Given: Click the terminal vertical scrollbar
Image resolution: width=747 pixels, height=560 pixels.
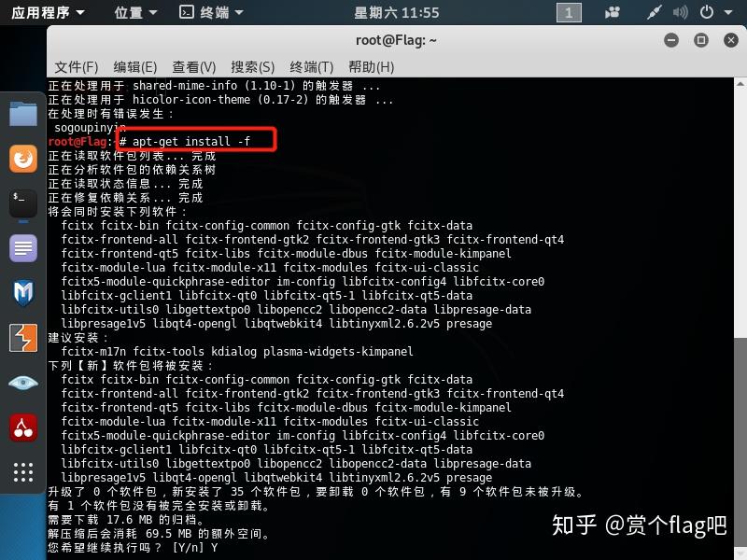Looking at the screenshot, I should point(740,319).
